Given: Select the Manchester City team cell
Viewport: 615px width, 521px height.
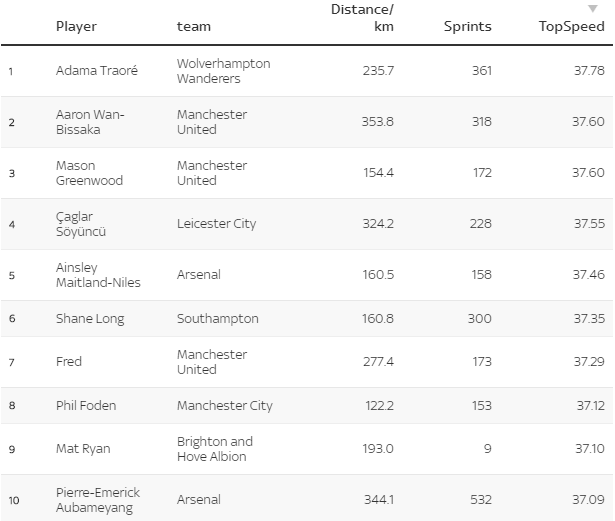Looking at the screenshot, I should coord(225,406).
